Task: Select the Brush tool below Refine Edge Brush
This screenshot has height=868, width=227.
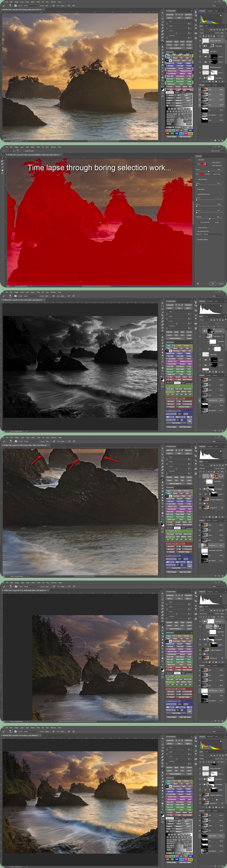Action: (3, 164)
